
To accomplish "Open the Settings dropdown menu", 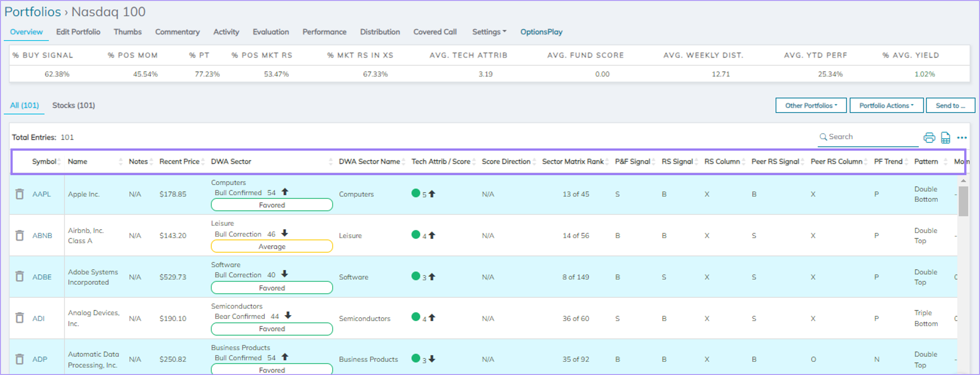I will point(489,32).
